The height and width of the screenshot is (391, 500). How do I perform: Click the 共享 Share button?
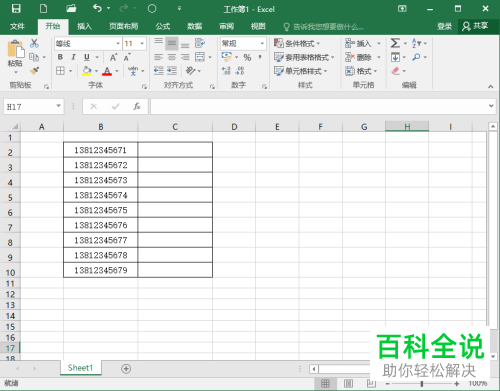475,26
